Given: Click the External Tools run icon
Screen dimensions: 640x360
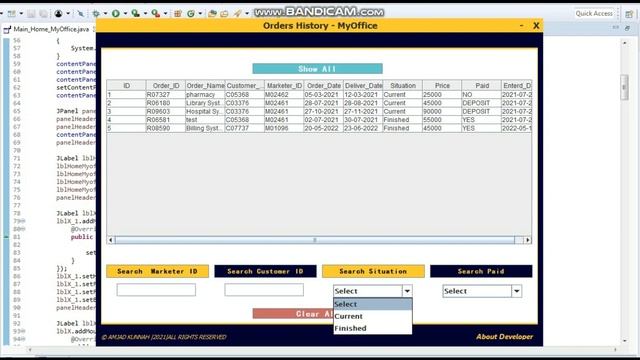Looking at the screenshot, I should tap(156, 13).
